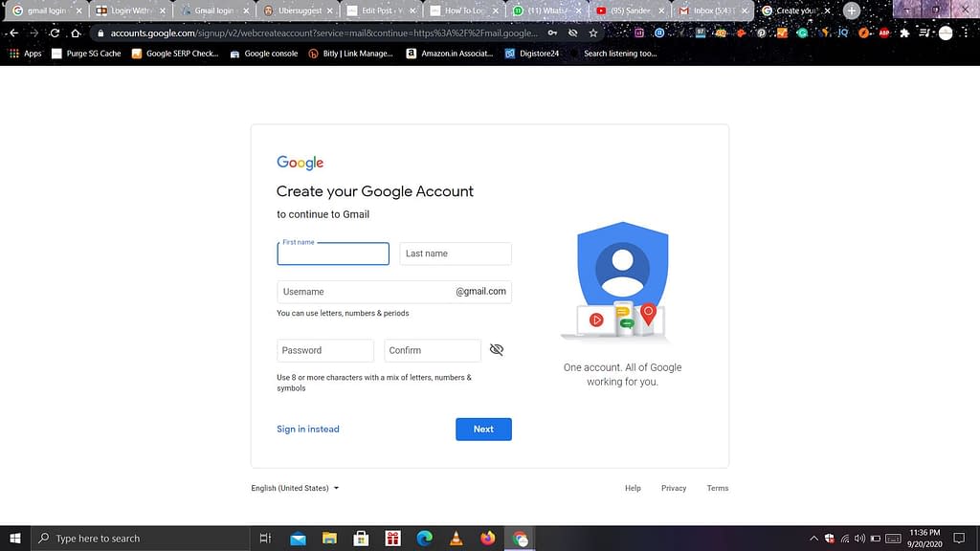
Task: Open 'Bitly | Link Manage...' bookmark
Action: click(350, 54)
